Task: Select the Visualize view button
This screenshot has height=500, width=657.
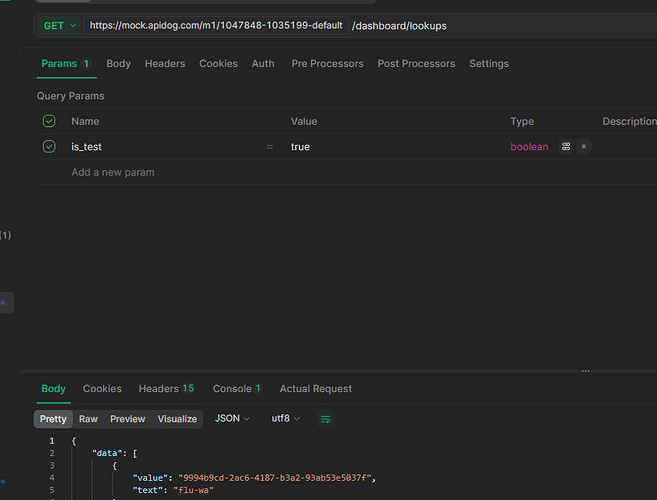Action: [177, 419]
